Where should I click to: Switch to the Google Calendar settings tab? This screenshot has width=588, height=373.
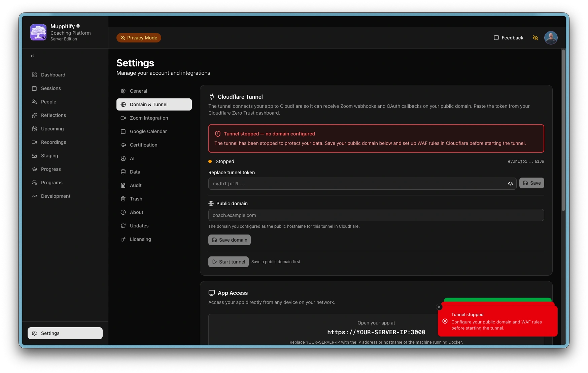click(x=148, y=131)
